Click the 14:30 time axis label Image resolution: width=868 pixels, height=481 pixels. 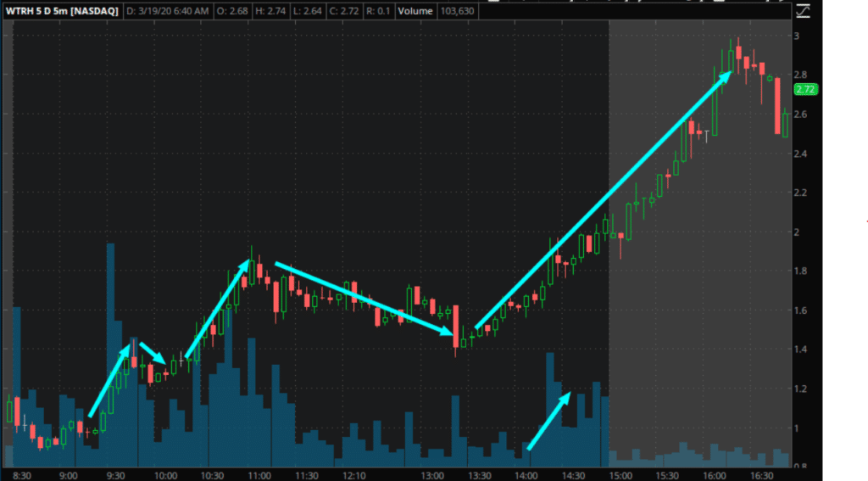click(x=574, y=475)
